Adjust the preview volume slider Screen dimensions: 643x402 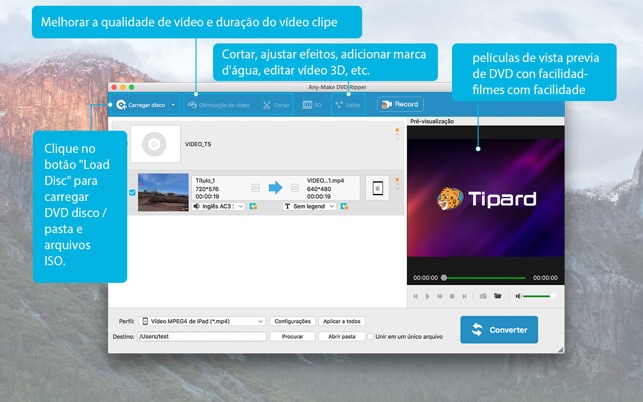click(x=539, y=296)
